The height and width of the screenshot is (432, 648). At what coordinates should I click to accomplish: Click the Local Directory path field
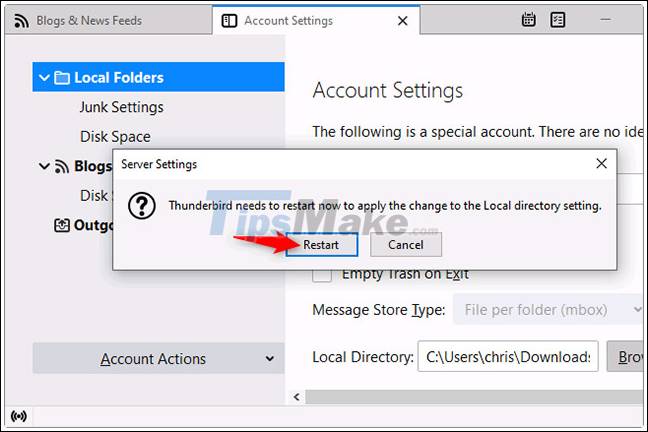[x=508, y=356]
